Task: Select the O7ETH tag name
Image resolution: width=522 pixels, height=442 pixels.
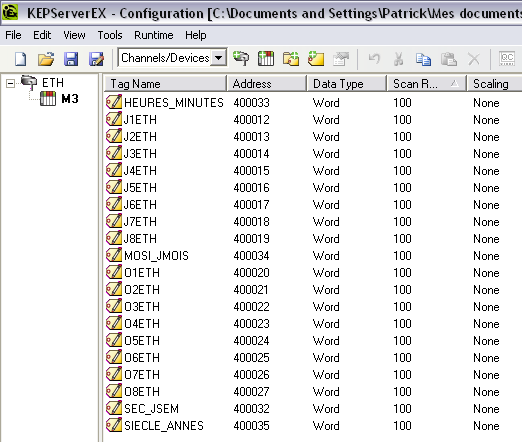Action: 142,375
